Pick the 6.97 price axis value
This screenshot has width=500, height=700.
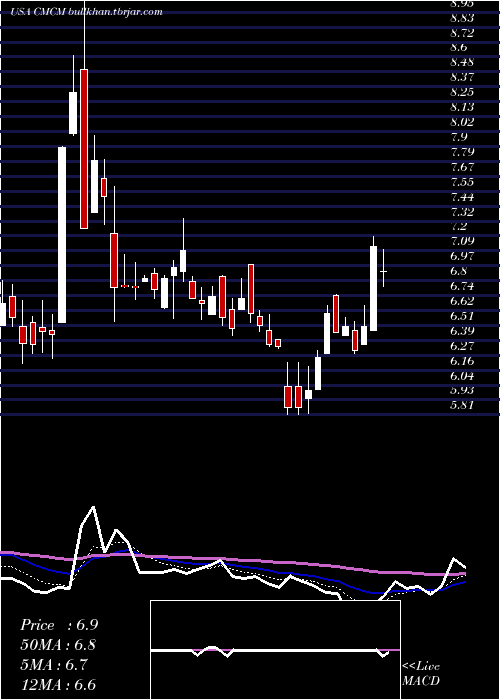point(462,256)
